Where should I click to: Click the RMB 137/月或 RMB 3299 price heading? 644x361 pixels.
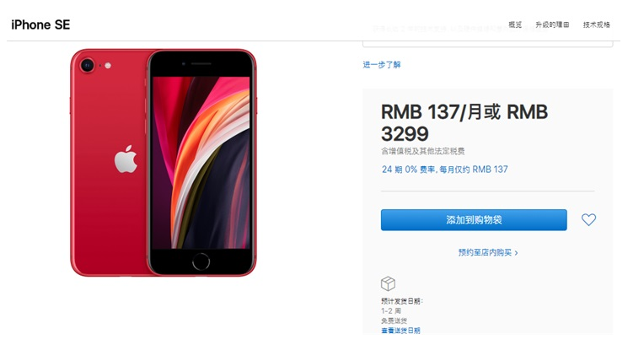coord(464,122)
